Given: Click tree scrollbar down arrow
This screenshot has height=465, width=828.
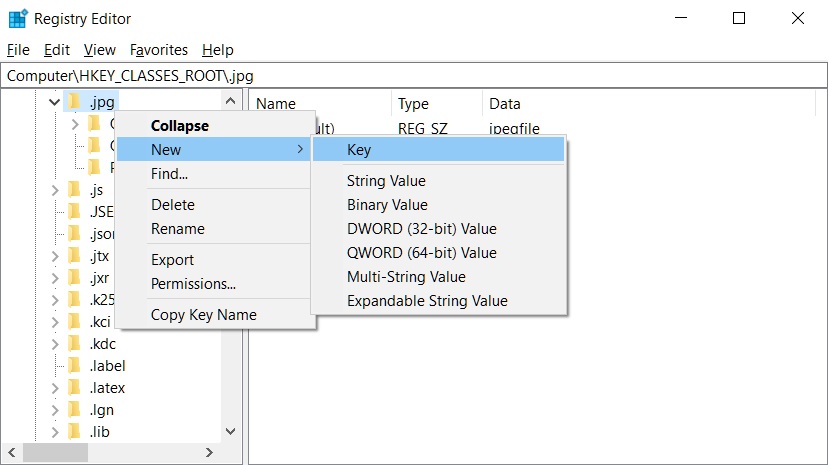Looking at the screenshot, I should [230, 431].
